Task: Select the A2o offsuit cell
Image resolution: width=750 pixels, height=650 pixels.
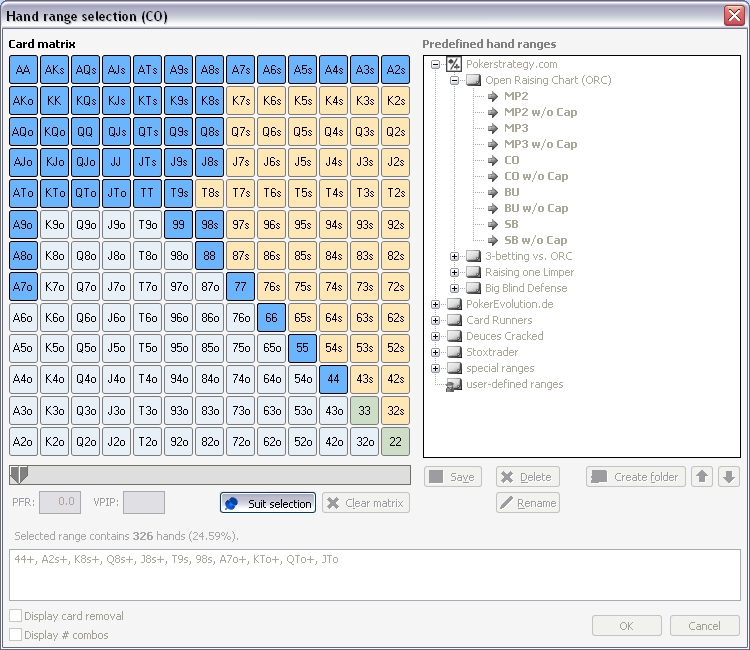Action: (x=23, y=441)
